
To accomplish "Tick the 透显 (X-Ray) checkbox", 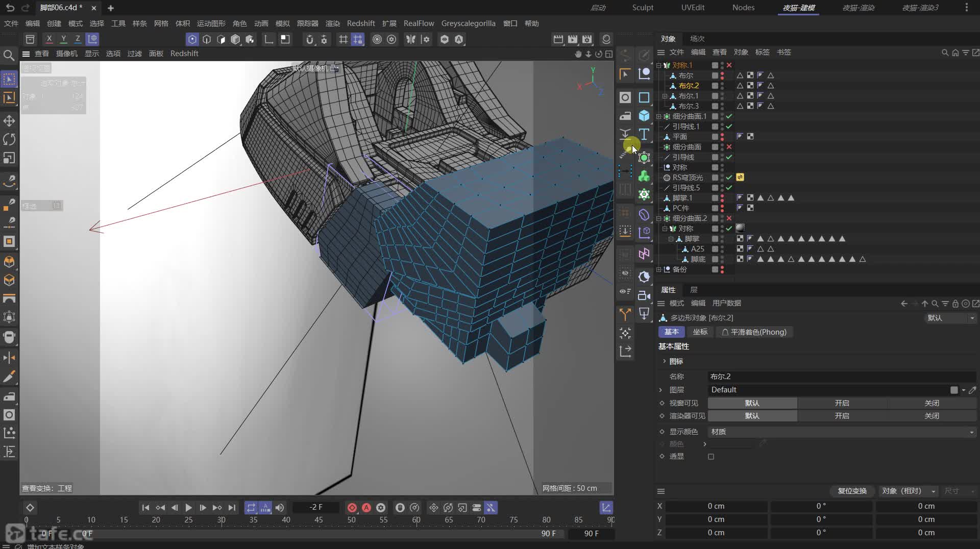I will [x=711, y=457].
